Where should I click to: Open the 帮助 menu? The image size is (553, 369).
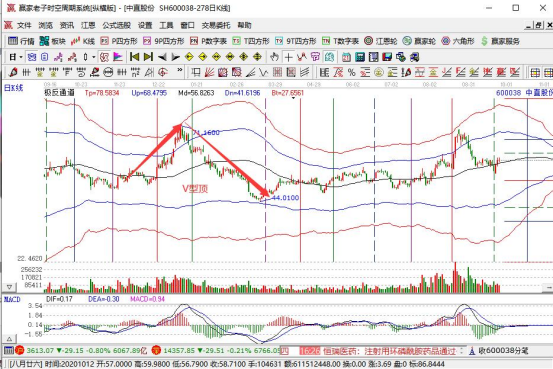(x=244, y=25)
